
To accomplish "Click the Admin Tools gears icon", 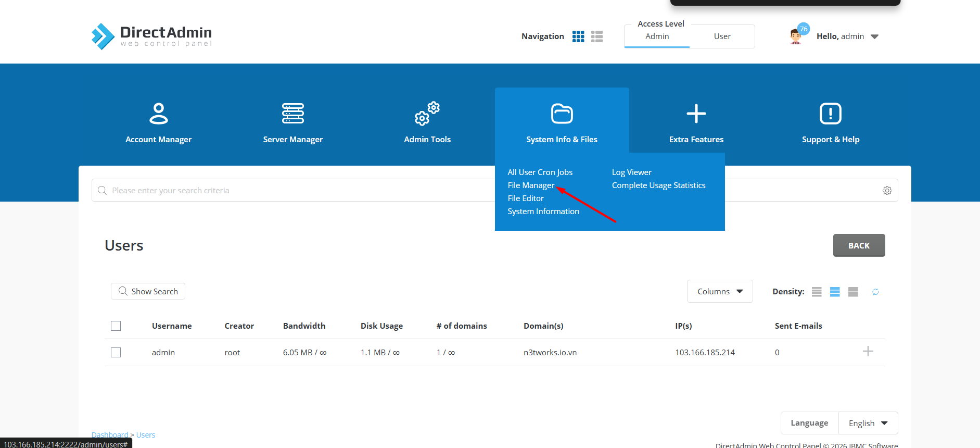I will click(x=427, y=114).
